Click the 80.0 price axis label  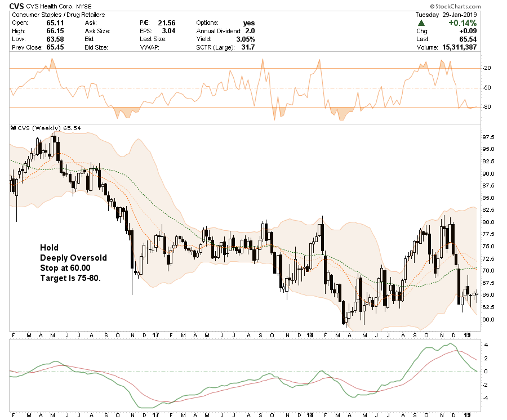point(488,222)
